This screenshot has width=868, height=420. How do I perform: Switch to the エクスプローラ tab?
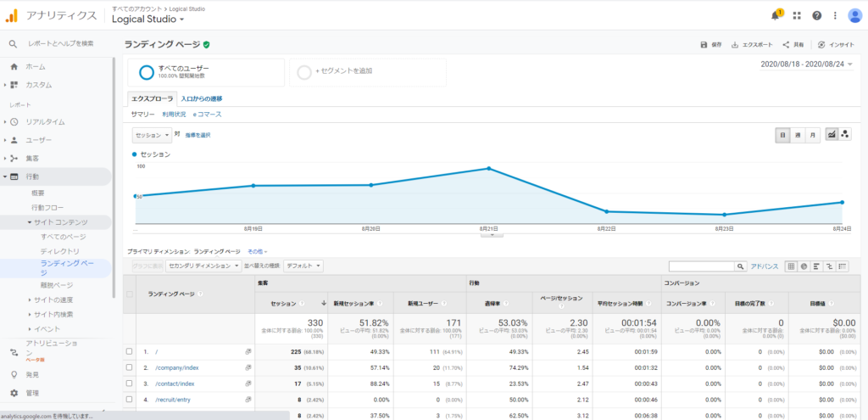pyautogui.click(x=152, y=98)
